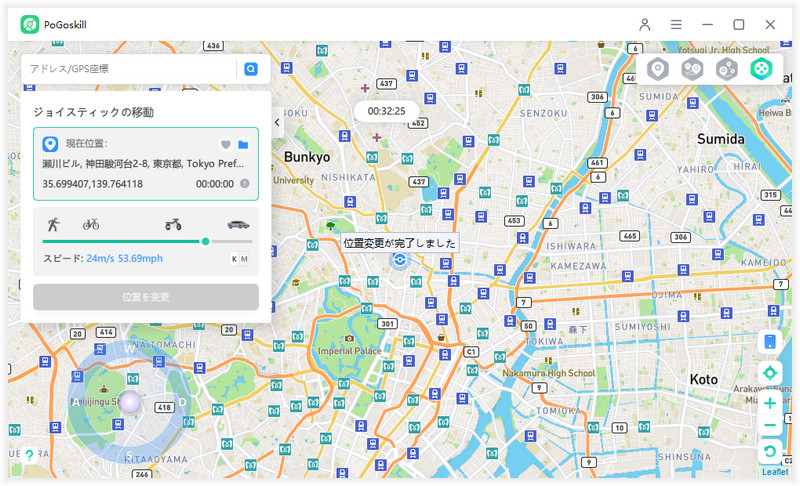Image resolution: width=800 pixels, height=486 pixels.
Task: Zoom out the map with minus
Action: click(770, 425)
